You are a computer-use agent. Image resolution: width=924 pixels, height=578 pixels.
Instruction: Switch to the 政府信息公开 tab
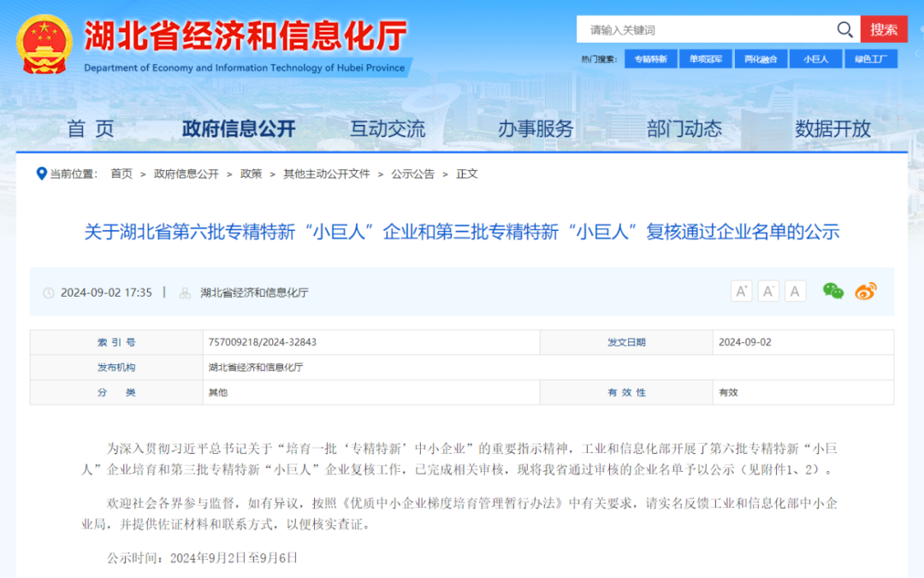[236, 128]
